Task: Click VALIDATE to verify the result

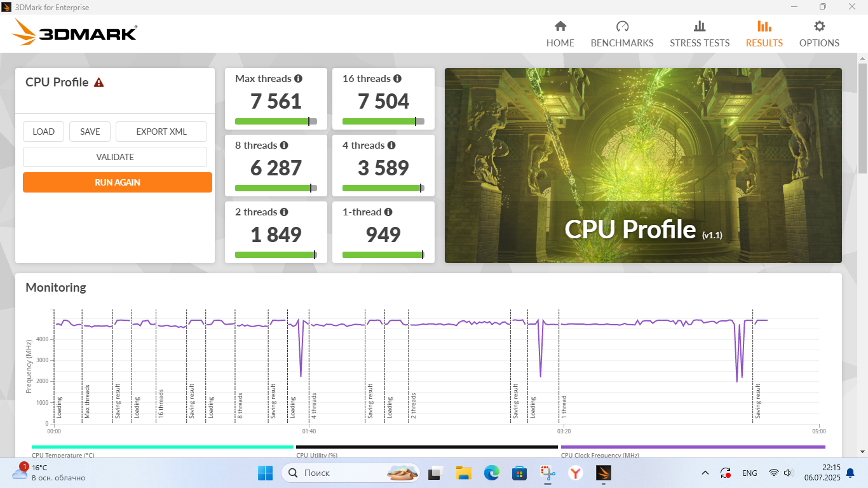Action: pyautogui.click(x=115, y=157)
